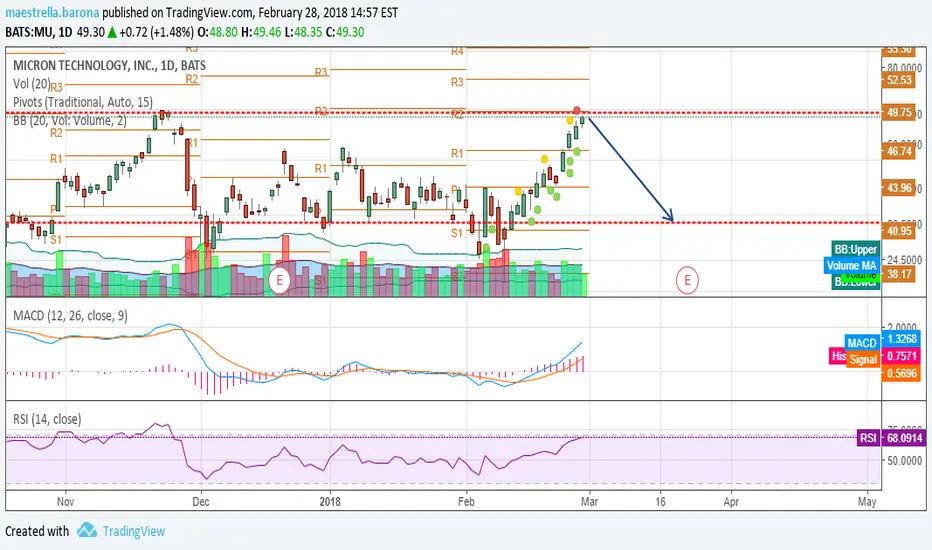The height and width of the screenshot is (550, 932).
Task: Open the maestrella.barona author link
Action: [x=52, y=12]
